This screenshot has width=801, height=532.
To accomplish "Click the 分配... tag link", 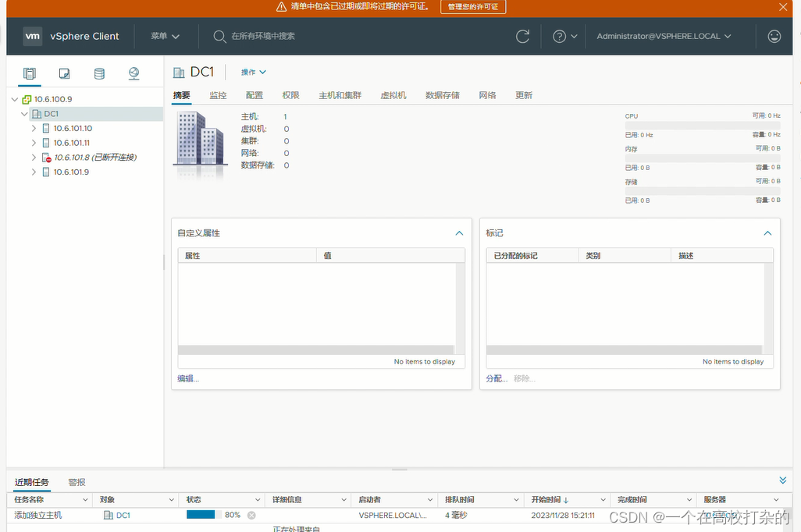I will [x=497, y=379].
